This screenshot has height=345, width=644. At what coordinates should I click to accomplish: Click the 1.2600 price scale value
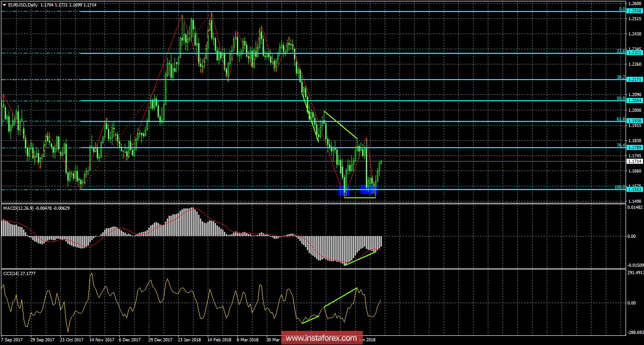[x=635, y=4]
